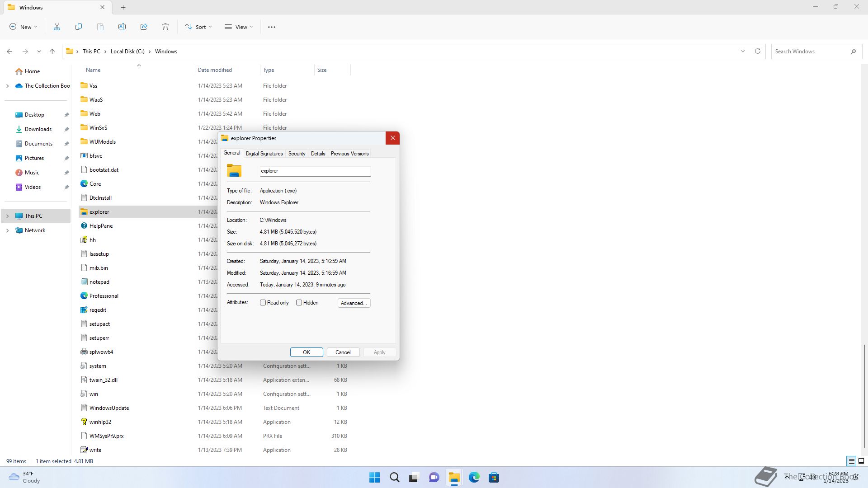868x488 pixels.
Task: Open Documents in the navigation pane
Action: pyautogui.click(x=38, y=144)
